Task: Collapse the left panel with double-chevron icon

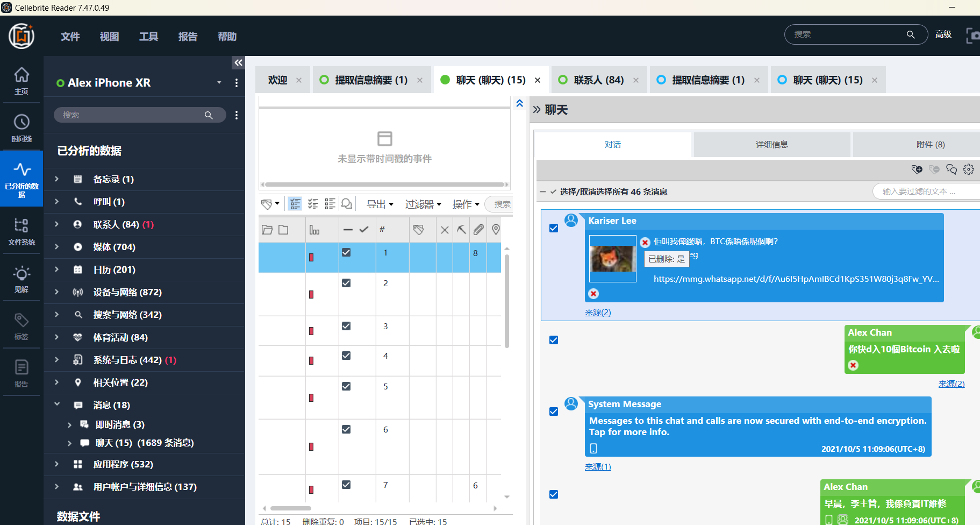Action: point(239,63)
